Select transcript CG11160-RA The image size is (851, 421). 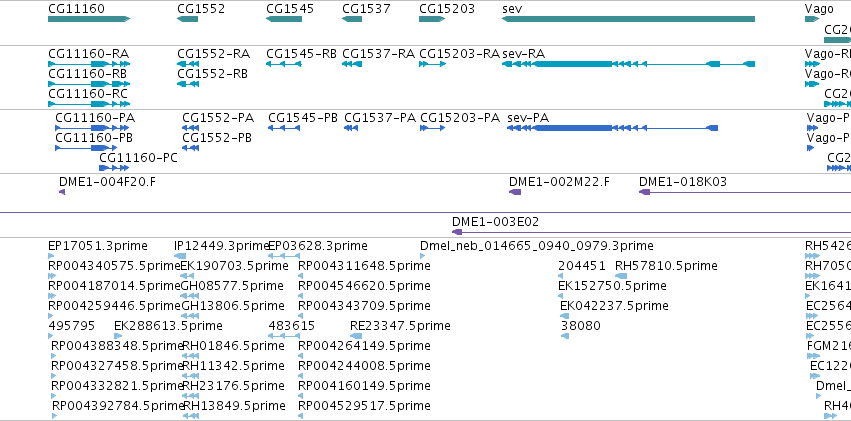[89, 64]
